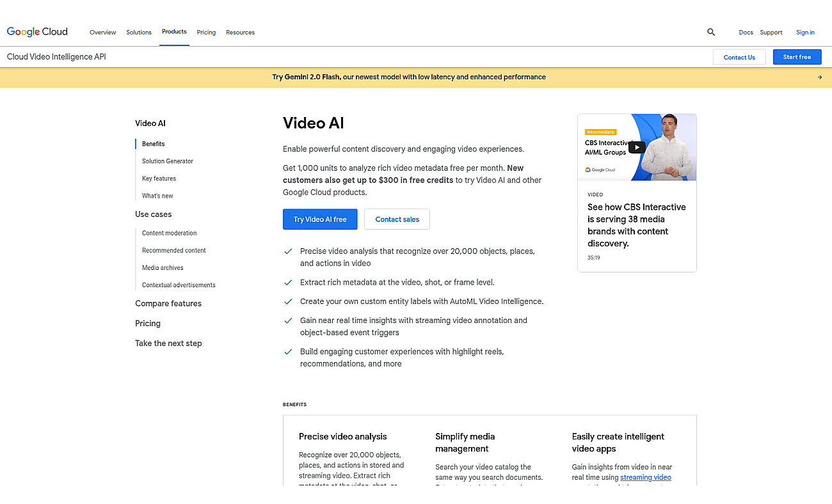Screen dimensions: 832x504
Task: Jump to What's new section
Action: click(x=157, y=196)
